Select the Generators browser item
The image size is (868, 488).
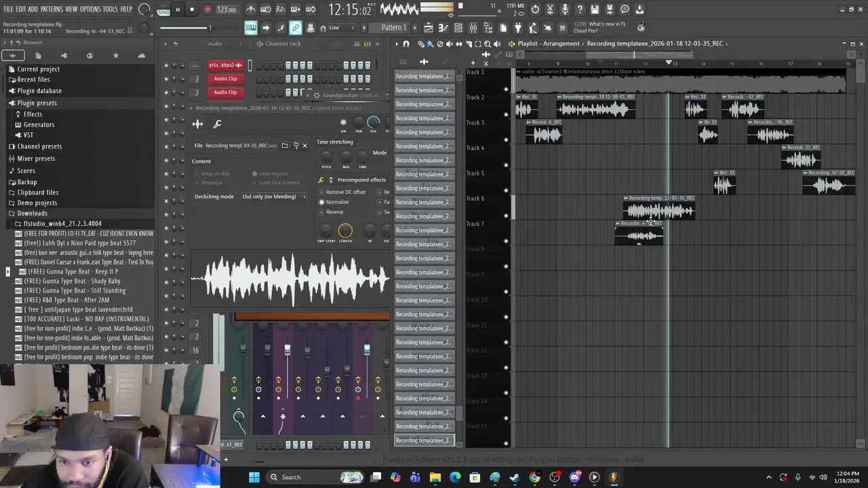pos(39,125)
